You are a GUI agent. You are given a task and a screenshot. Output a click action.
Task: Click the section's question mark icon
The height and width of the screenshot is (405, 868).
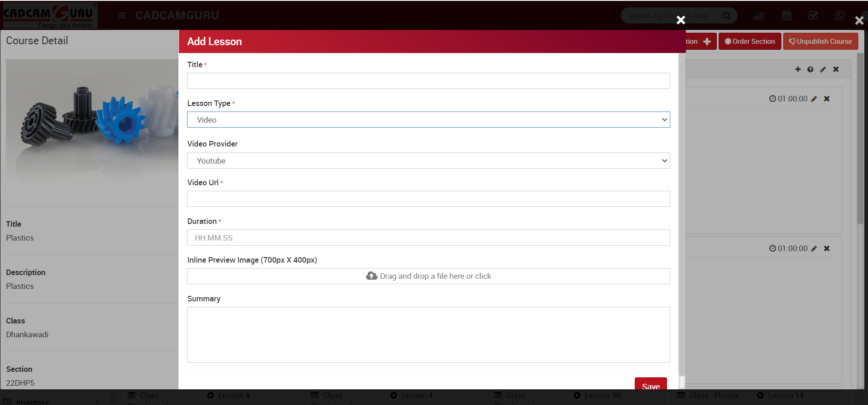pos(810,69)
